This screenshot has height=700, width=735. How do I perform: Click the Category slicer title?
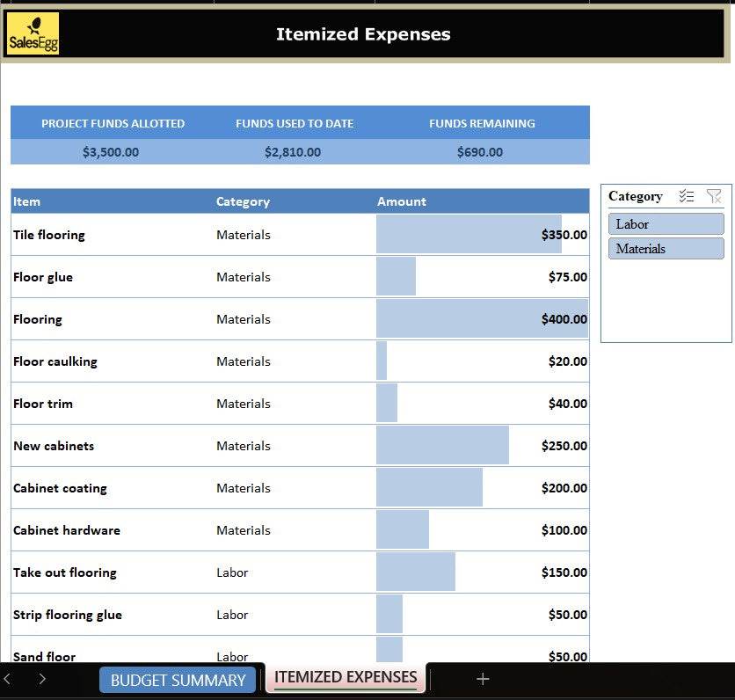tap(635, 196)
